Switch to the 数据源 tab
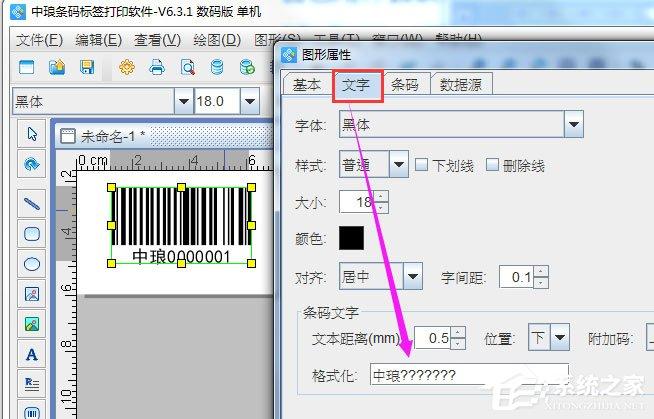The width and height of the screenshot is (654, 419). click(461, 85)
